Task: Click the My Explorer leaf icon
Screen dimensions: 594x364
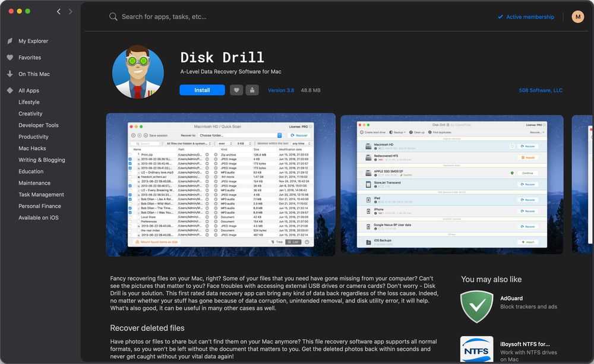Action: pos(10,41)
